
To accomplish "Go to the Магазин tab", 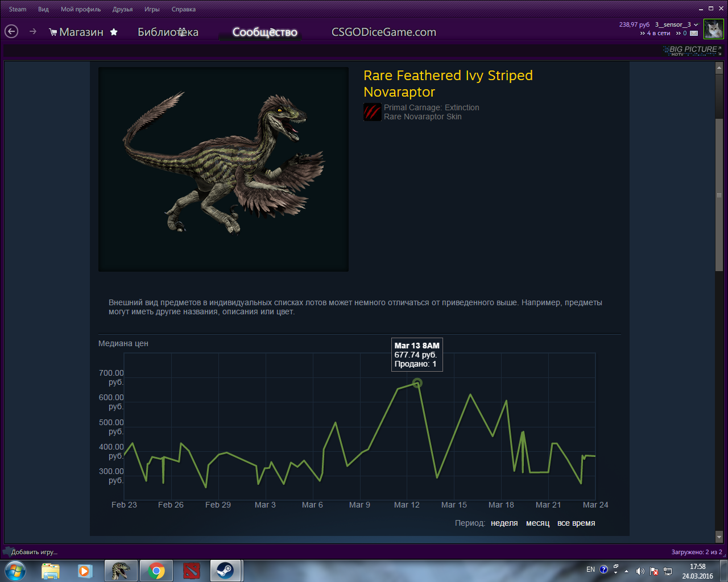I will 81,32.
